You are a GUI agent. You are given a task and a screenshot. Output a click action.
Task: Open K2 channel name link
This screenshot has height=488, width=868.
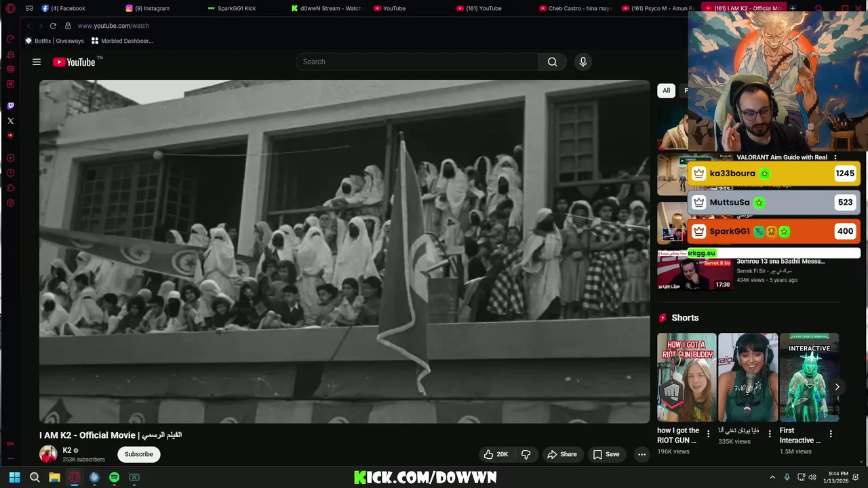pyautogui.click(x=66, y=450)
